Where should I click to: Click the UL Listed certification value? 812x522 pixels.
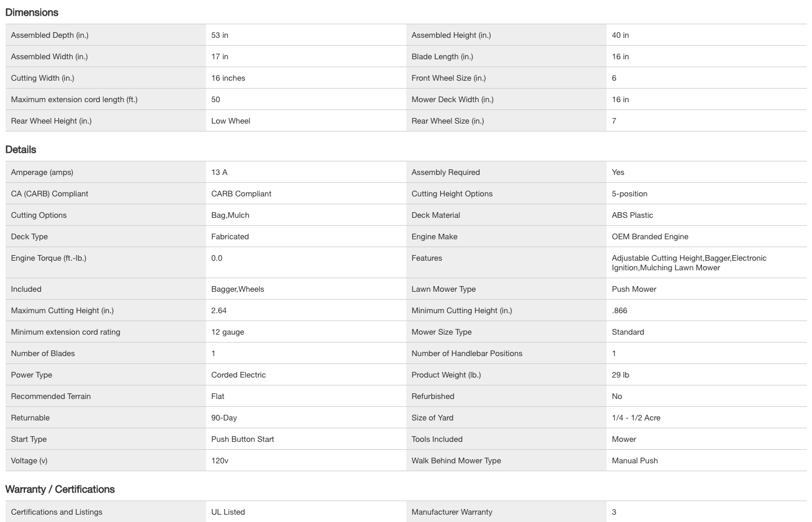[228, 512]
